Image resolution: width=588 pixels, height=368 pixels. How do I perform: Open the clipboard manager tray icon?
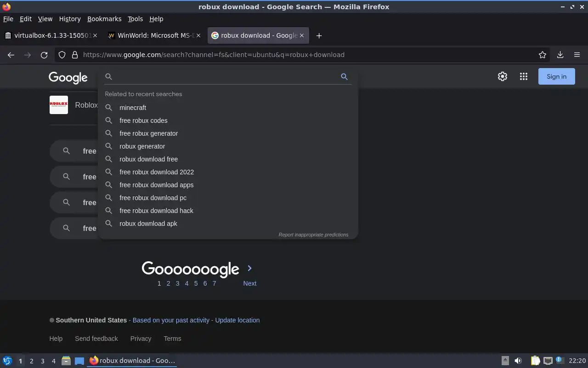pos(535,361)
